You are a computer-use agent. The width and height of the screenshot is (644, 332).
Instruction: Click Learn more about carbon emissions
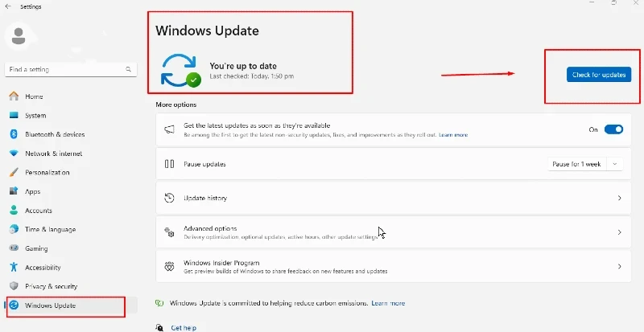tap(388, 303)
